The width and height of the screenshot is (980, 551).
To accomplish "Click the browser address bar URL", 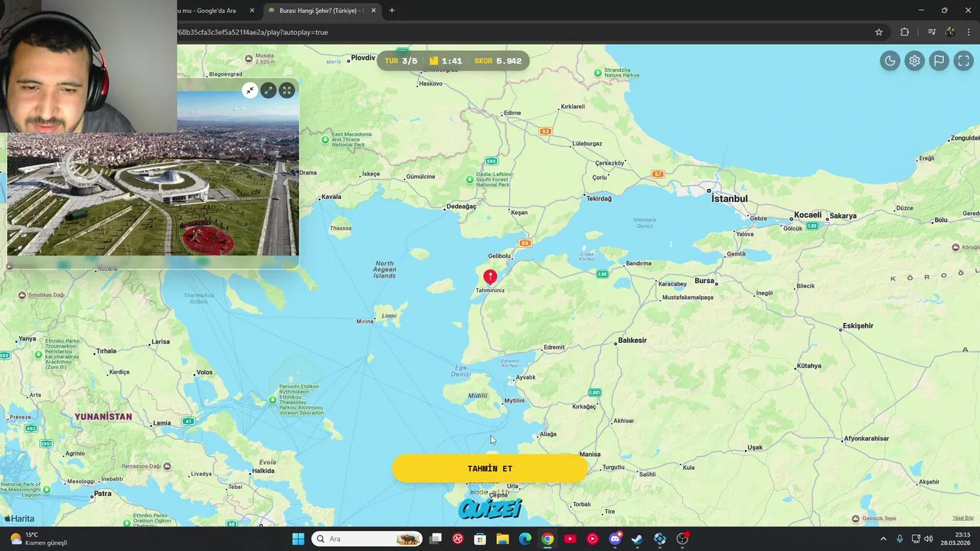I will [253, 32].
